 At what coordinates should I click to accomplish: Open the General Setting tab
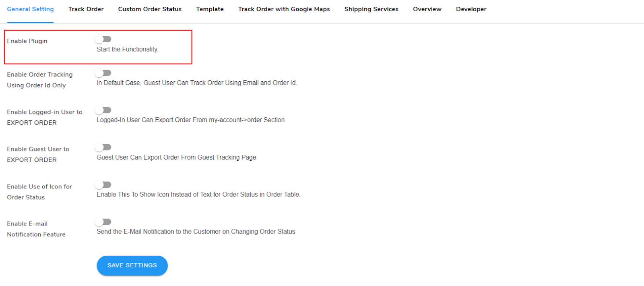tap(30, 9)
